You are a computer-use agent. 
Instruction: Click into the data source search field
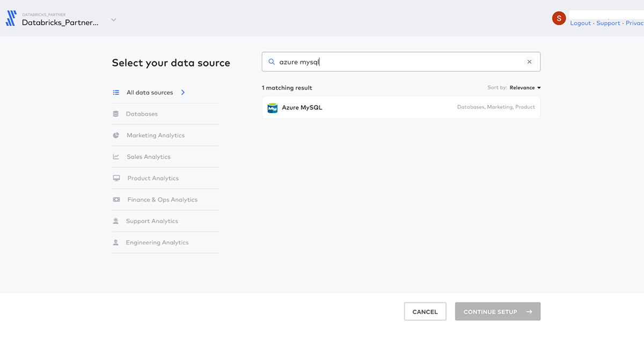tap(397, 62)
